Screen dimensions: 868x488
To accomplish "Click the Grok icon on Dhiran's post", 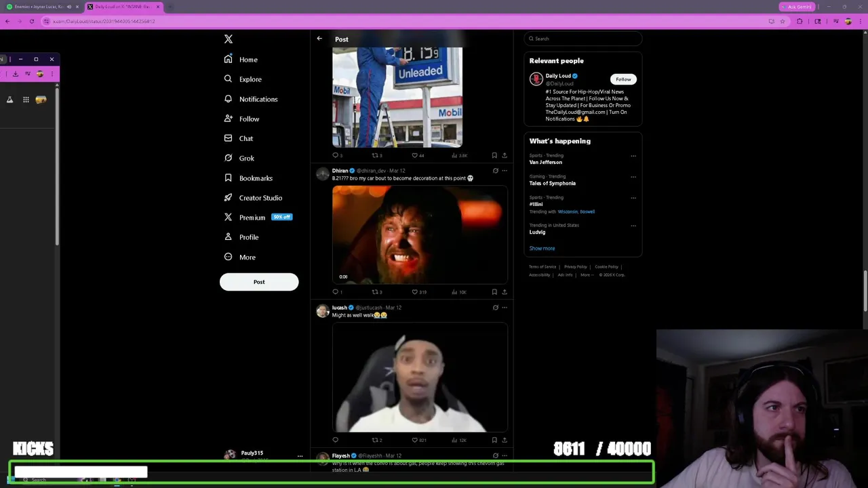I will click(x=495, y=171).
